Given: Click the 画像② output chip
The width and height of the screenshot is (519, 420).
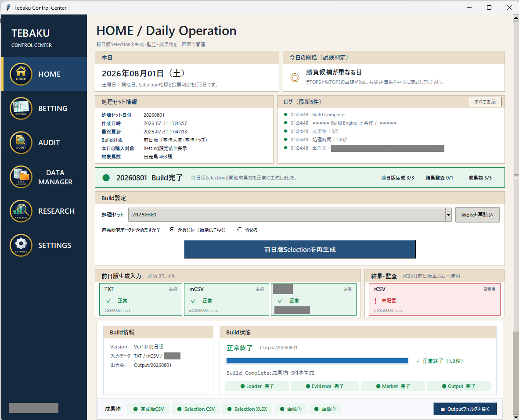Looking at the screenshot, I should pos(325,409).
